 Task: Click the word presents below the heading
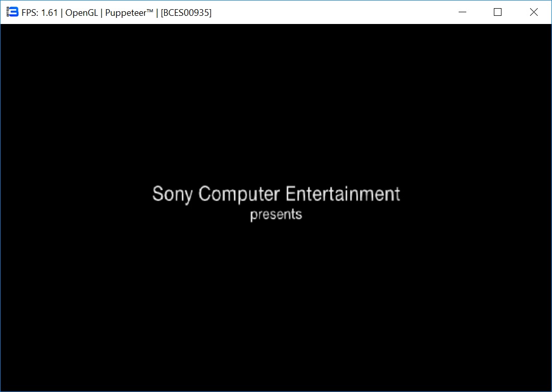pos(276,215)
